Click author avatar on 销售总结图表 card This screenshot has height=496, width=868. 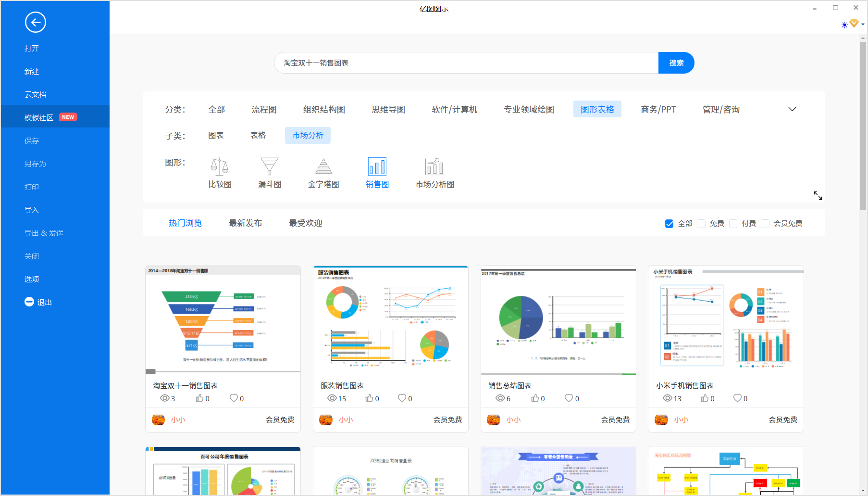tap(494, 420)
